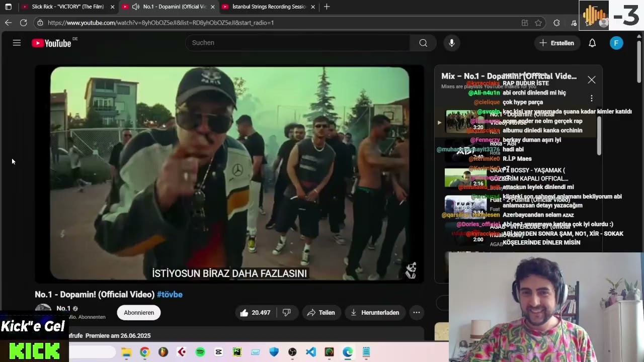View site information icon in address bar

pyautogui.click(x=40, y=23)
